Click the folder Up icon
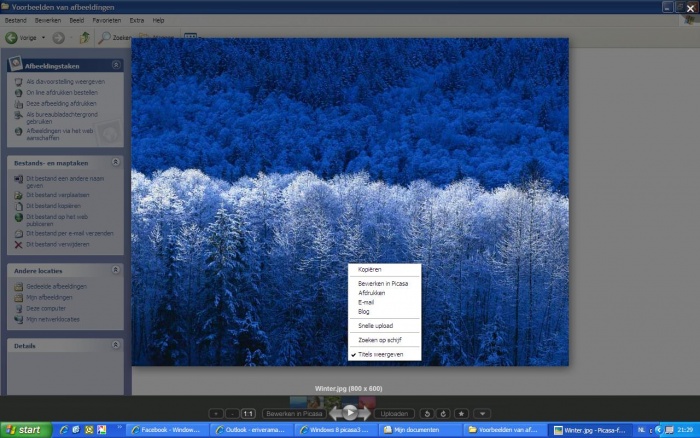 pyautogui.click(x=84, y=38)
